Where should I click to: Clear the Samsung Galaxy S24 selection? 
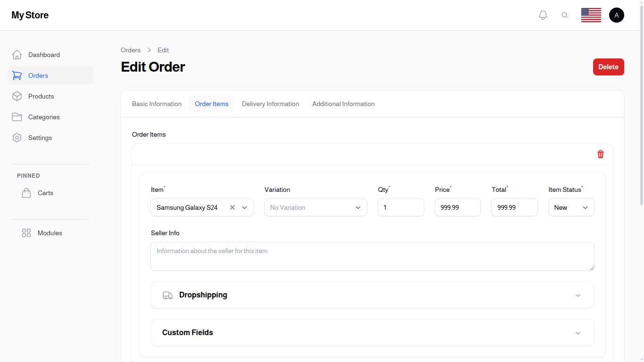[x=232, y=207]
